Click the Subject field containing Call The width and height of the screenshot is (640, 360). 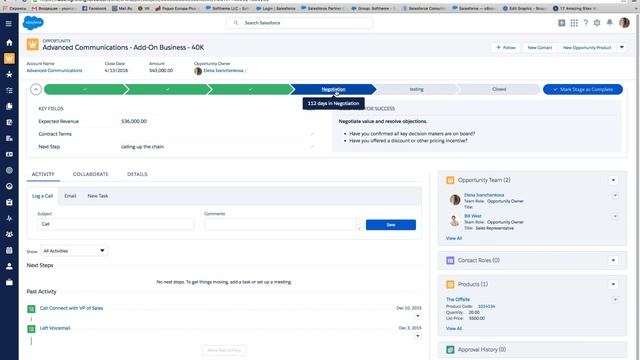click(116, 224)
